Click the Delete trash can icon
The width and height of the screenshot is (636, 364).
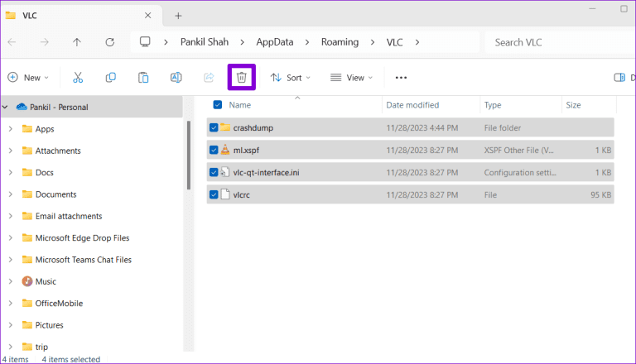241,77
